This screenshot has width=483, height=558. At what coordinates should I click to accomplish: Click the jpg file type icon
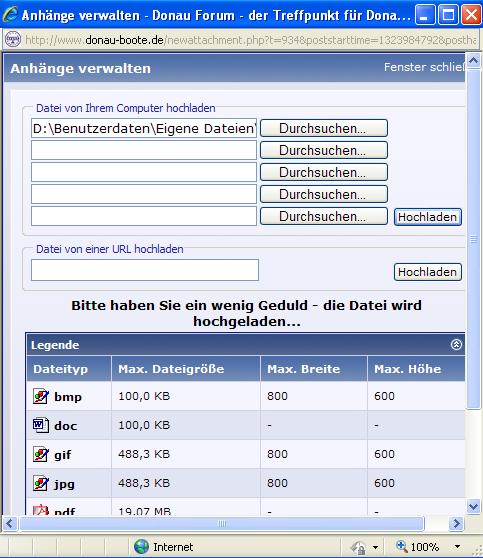[41, 483]
